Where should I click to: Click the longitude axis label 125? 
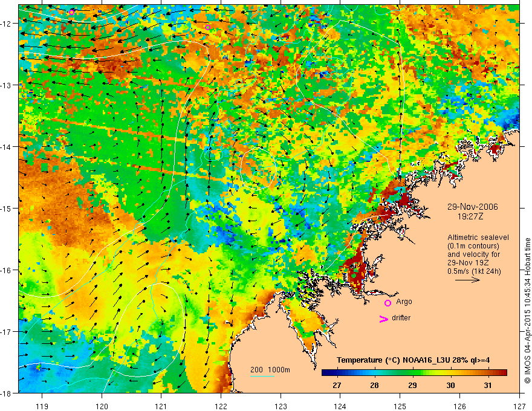pyautogui.click(x=400, y=406)
